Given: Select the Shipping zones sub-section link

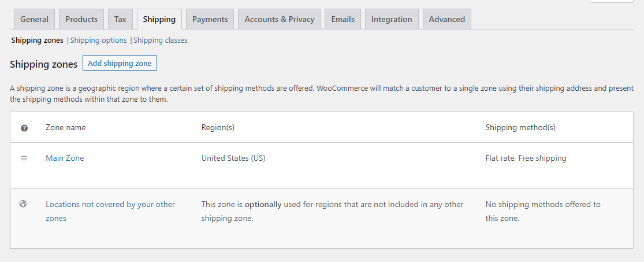Looking at the screenshot, I should pyautogui.click(x=38, y=40).
